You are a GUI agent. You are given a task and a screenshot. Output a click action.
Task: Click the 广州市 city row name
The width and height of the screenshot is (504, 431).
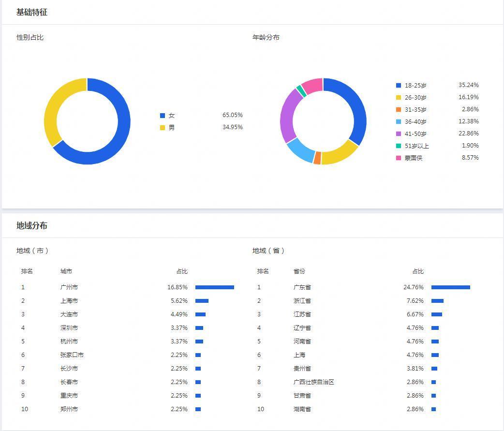point(69,287)
